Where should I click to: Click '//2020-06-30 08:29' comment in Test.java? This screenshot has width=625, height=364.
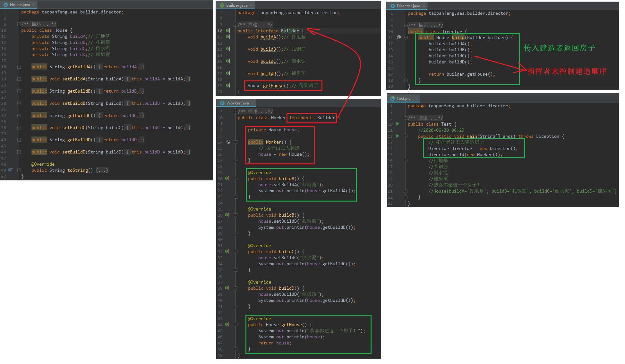[x=441, y=130]
